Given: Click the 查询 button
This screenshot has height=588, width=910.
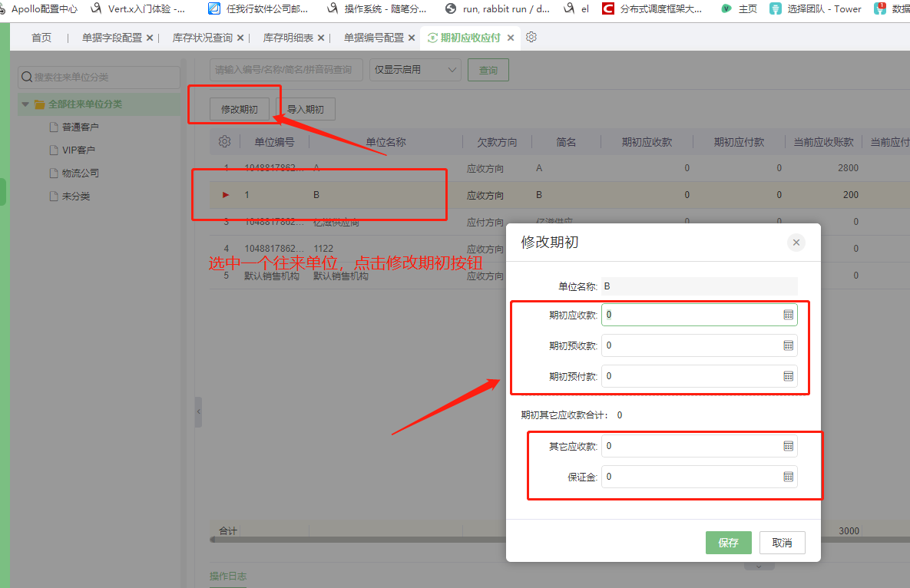Looking at the screenshot, I should pyautogui.click(x=488, y=70).
